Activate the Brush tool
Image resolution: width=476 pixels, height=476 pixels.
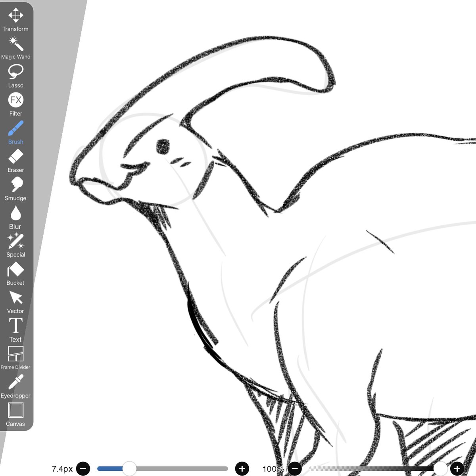tap(15, 132)
